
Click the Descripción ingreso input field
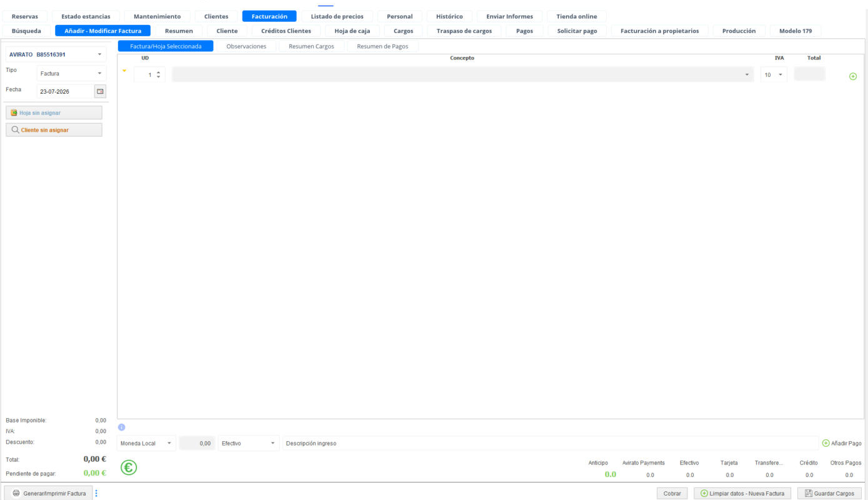pos(550,443)
